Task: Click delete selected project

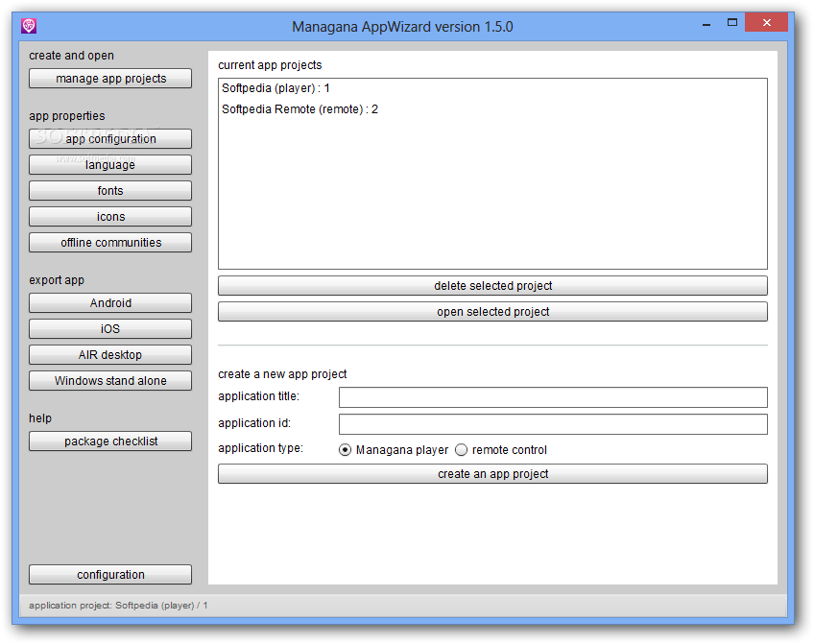Action: (492, 286)
